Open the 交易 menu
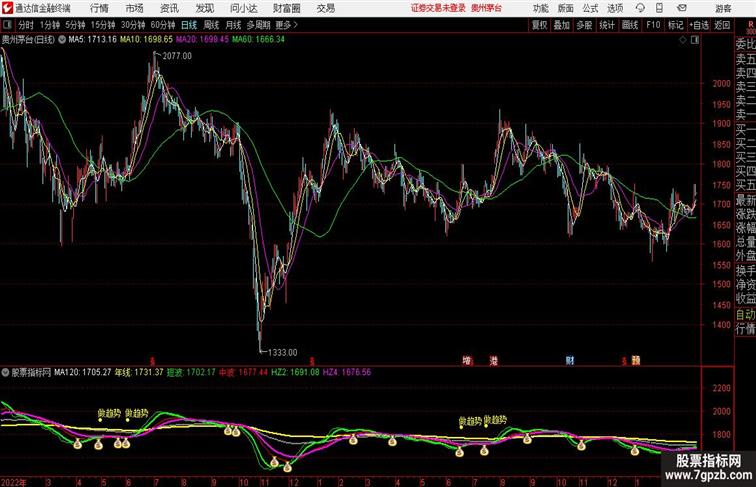 (326, 8)
